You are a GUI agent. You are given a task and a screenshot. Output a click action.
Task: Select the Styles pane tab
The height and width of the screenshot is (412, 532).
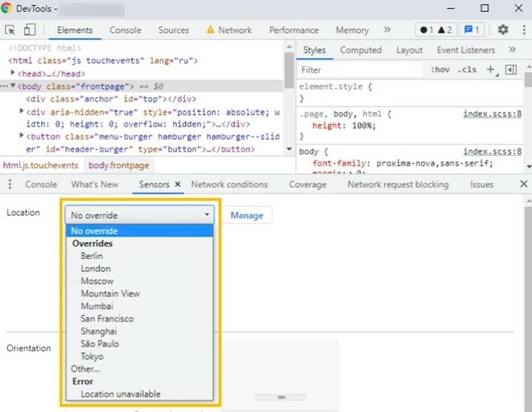pyautogui.click(x=314, y=50)
